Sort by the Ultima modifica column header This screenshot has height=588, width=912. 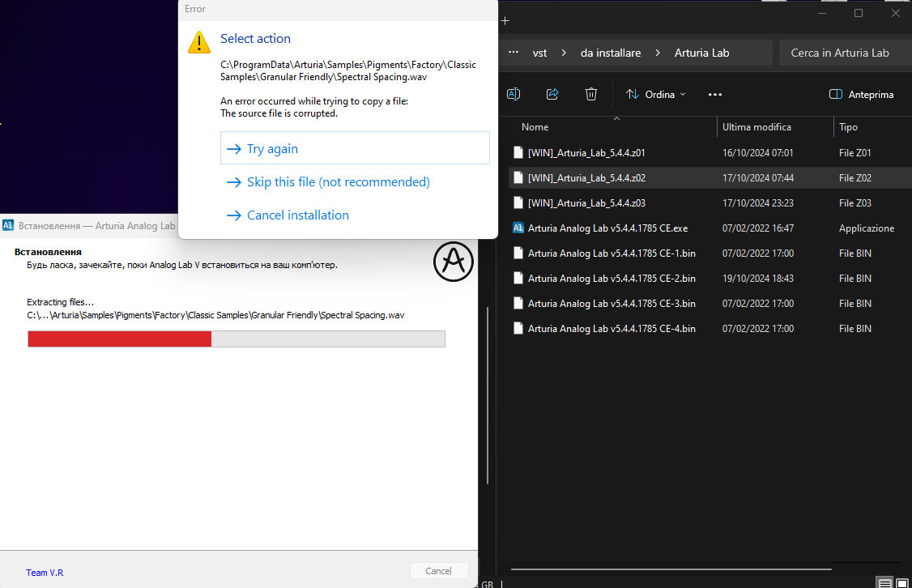pyautogui.click(x=756, y=127)
